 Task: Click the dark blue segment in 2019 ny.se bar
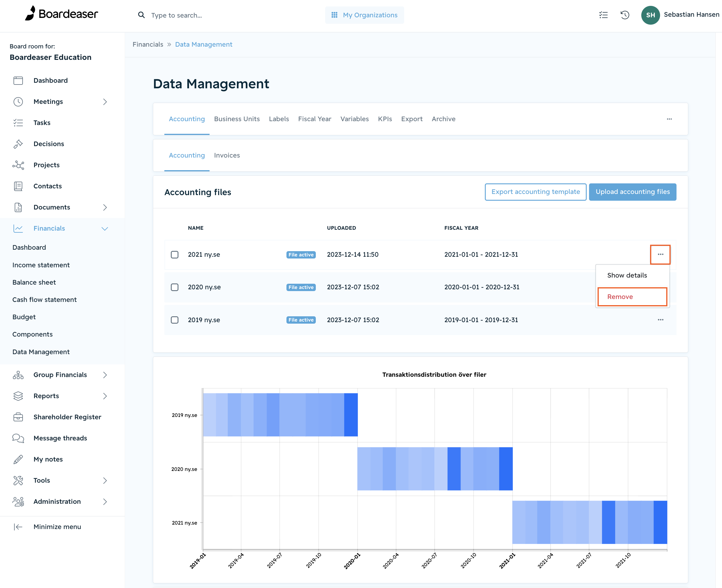[x=351, y=415]
